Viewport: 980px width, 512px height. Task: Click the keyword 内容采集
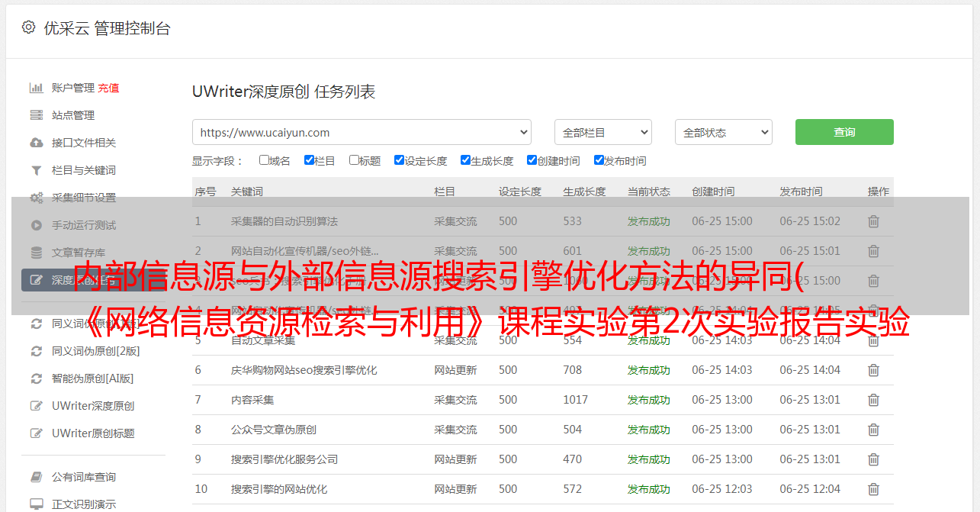coord(252,400)
